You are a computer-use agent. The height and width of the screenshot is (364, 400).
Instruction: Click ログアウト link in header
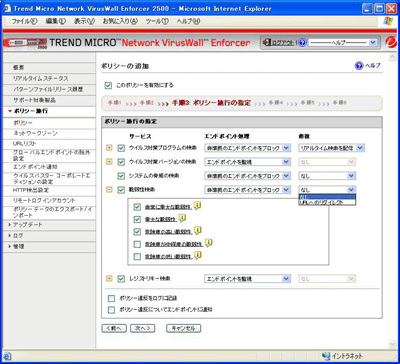pyautogui.click(x=283, y=43)
